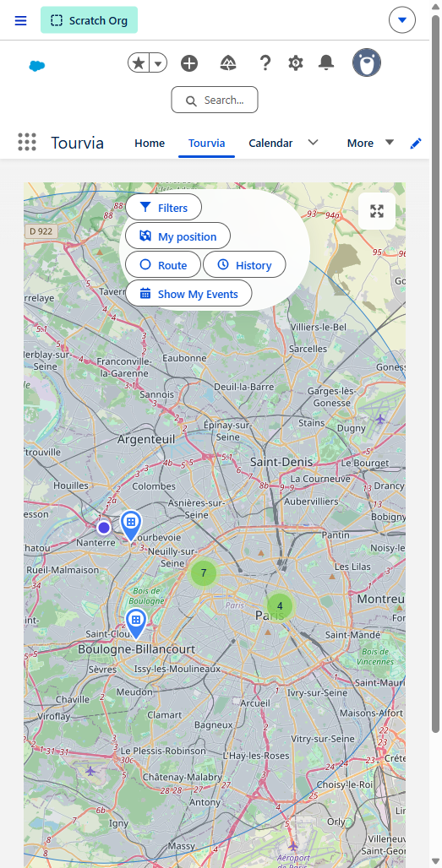This screenshot has height=868, width=442.
Task: Open the App Launcher dots grid
Action: [27, 142]
